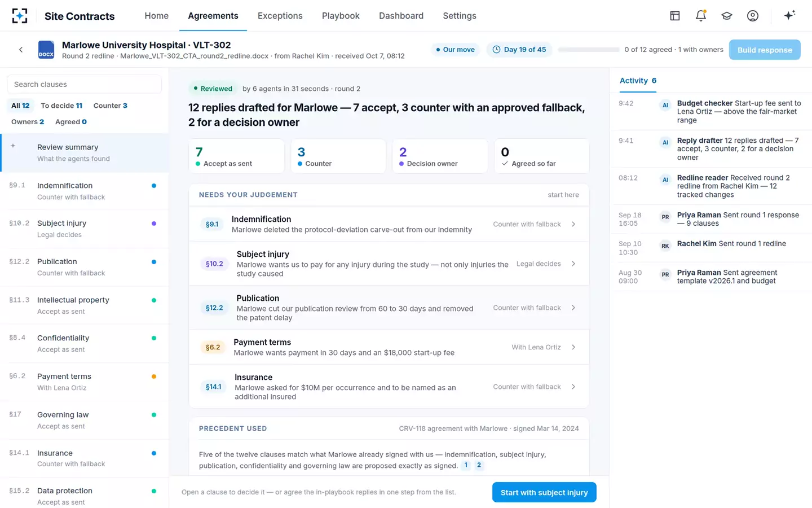Filter clauses by All 12
Viewport: 812px width, 508px height.
(20, 106)
